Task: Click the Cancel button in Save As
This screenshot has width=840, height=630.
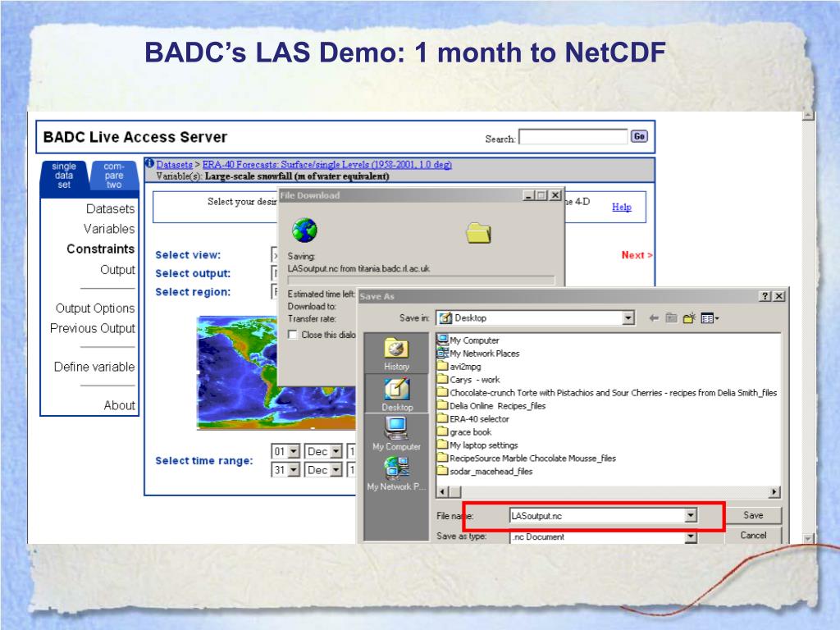Action: point(753,535)
